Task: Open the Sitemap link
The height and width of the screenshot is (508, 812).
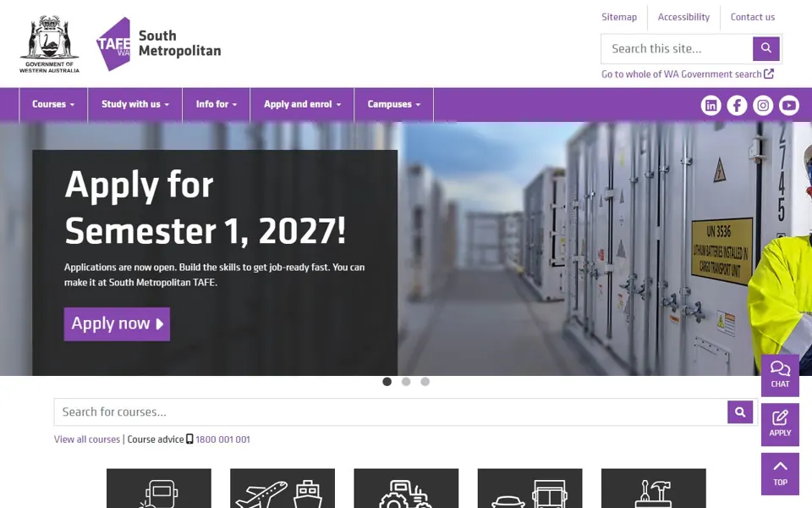Action: 619,17
